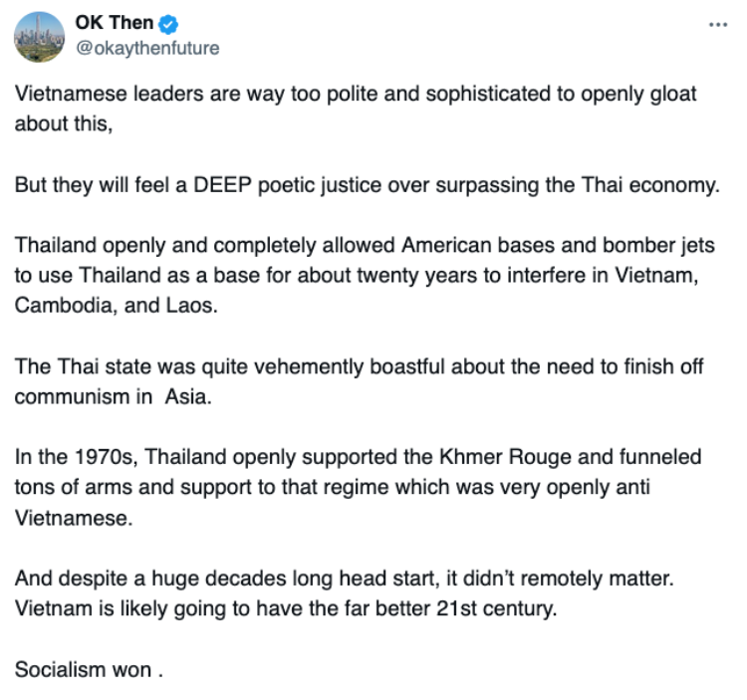The height and width of the screenshot is (700, 747).
Task: Click the phrase 'communism in Asia'
Action: (x=113, y=396)
